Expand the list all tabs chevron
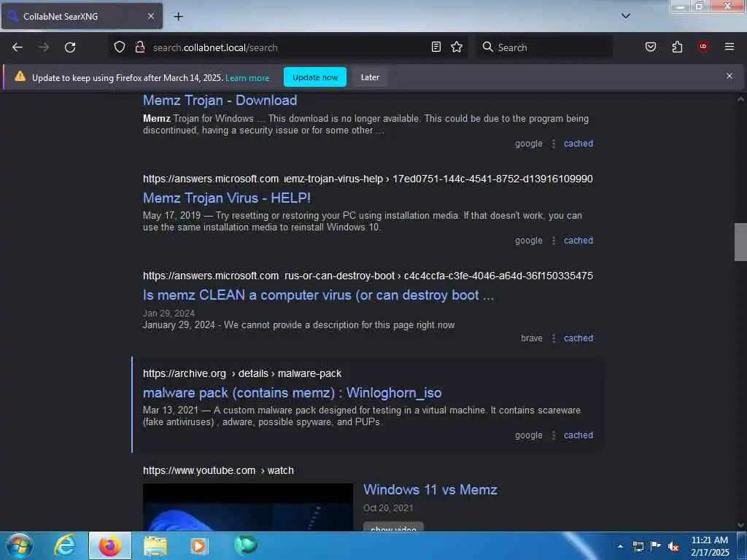 point(626,16)
